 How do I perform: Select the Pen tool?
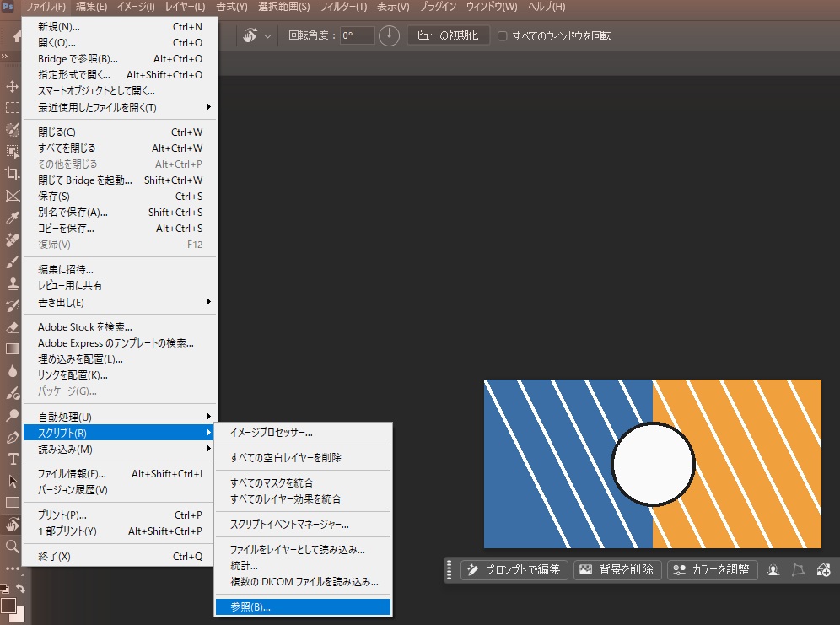(12, 437)
